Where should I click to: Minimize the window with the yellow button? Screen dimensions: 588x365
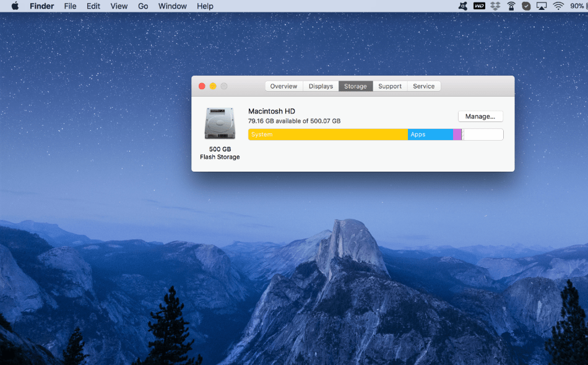tap(213, 86)
